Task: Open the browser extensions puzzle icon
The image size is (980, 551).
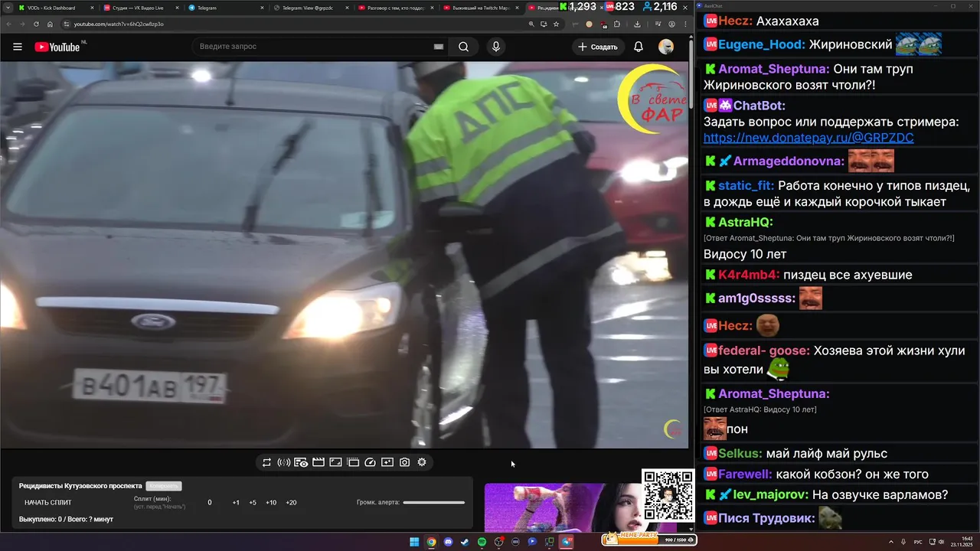Action: [617, 24]
